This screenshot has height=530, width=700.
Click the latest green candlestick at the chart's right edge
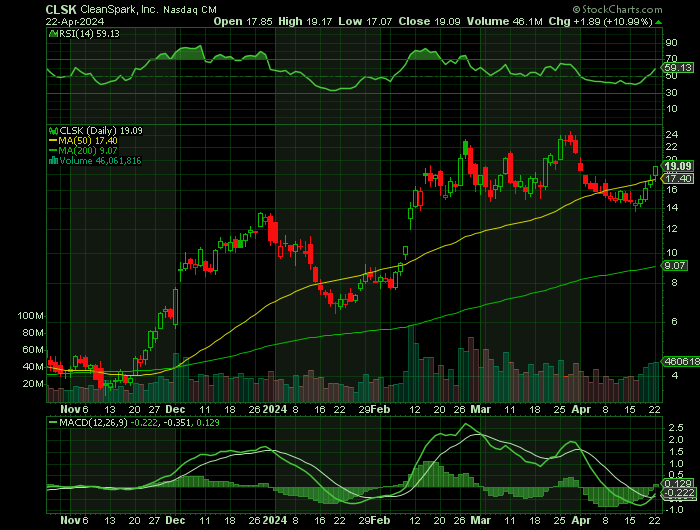click(x=655, y=171)
